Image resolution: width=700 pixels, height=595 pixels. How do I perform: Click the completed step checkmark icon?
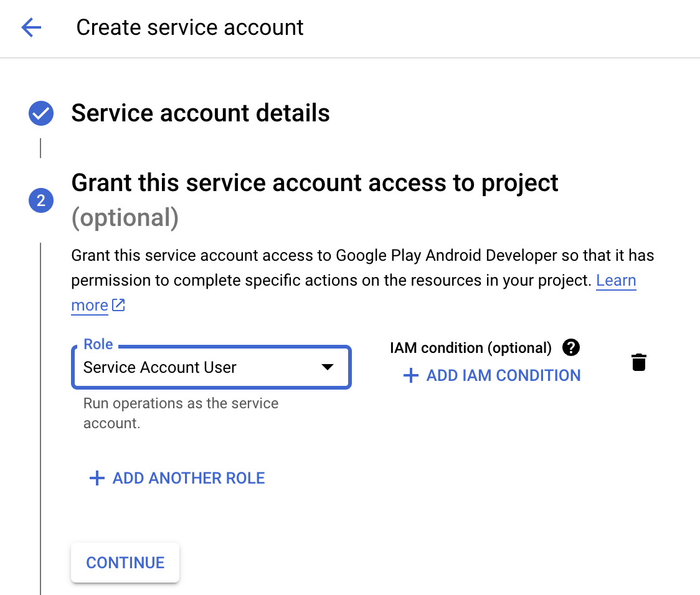pyautogui.click(x=41, y=113)
